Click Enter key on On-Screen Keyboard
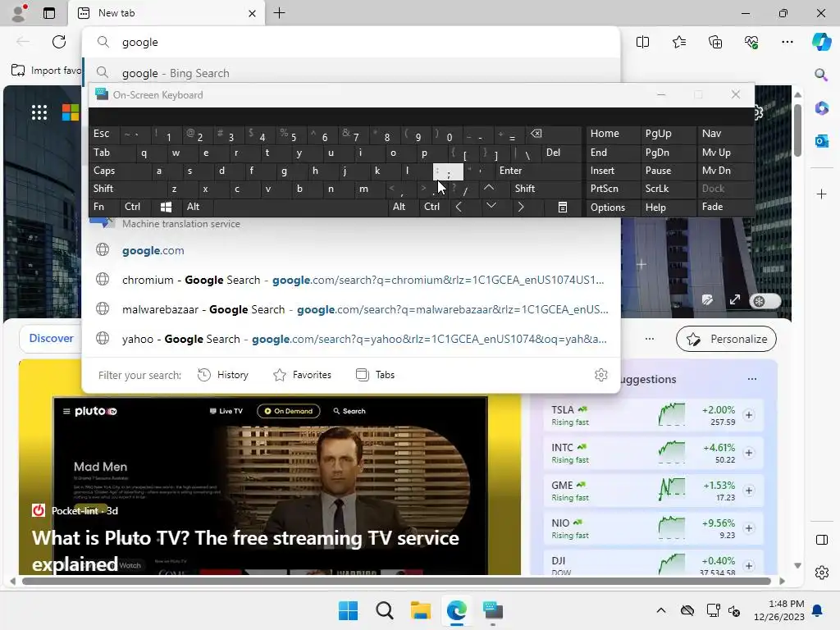840x630 pixels. 537,171
